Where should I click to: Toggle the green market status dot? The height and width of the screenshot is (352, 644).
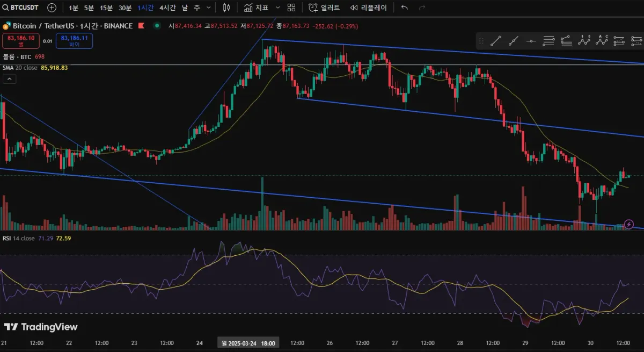[x=156, y=26]
